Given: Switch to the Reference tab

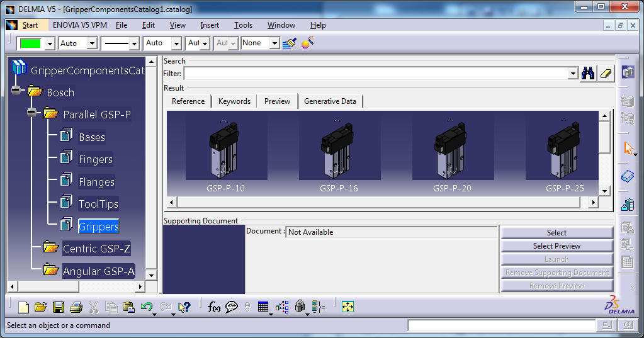Looking at the screenshot, I should (188, 101).
